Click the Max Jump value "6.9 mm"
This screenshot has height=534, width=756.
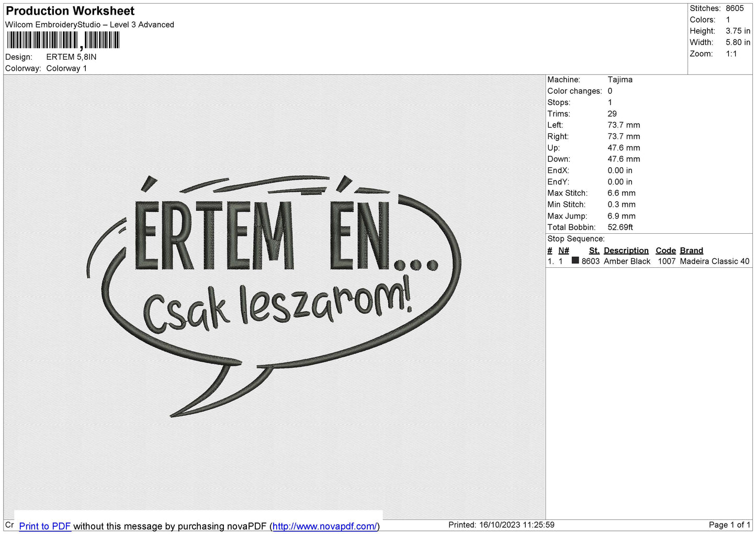coord(622,216)
